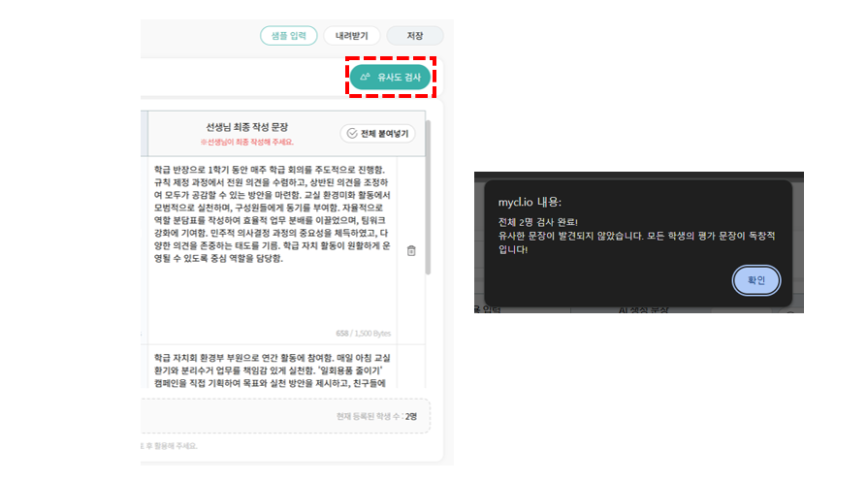Click the 전체 2명 검사 완료 message text

(538, 222)
